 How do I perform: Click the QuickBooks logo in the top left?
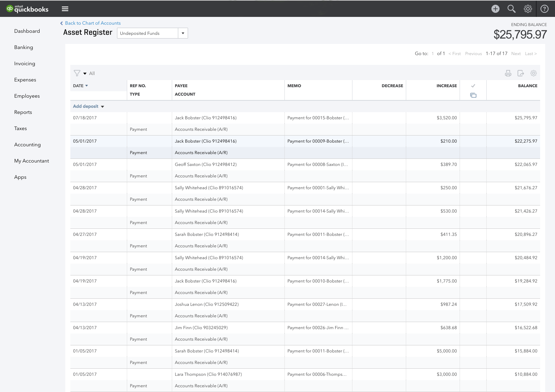click(26, 9)
